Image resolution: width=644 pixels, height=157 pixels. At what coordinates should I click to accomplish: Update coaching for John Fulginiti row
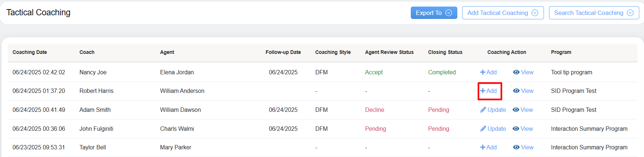coord(493,129)
